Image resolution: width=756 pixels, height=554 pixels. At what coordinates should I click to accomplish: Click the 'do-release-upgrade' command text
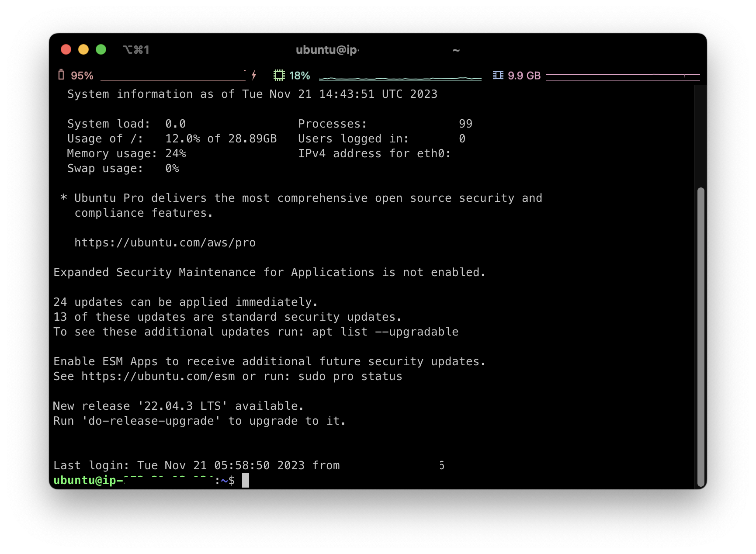tap(151, 421)
